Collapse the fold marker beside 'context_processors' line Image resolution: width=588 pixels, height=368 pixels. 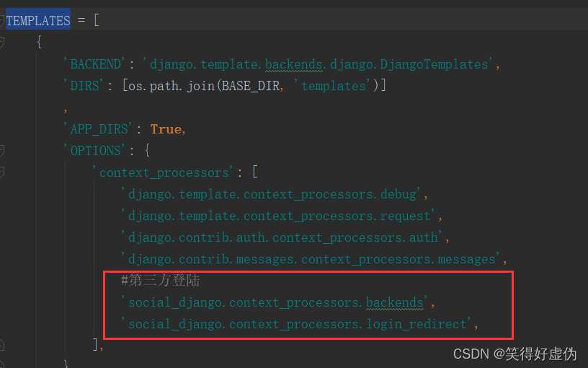2,172
